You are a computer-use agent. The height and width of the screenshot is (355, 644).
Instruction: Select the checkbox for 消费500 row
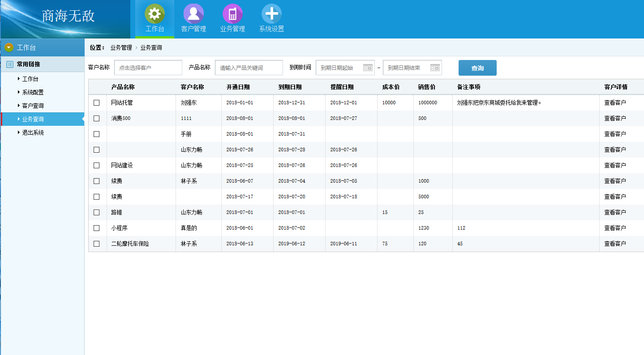pos(96,119)
